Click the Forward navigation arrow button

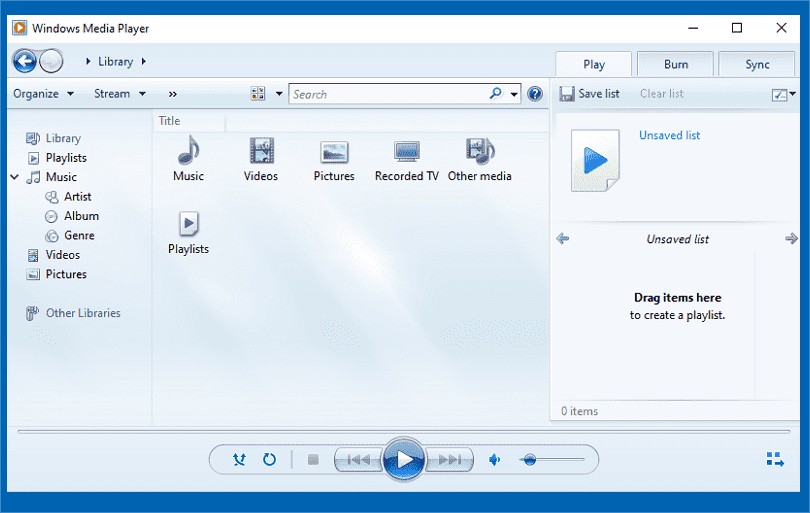[x=51, y=61]
